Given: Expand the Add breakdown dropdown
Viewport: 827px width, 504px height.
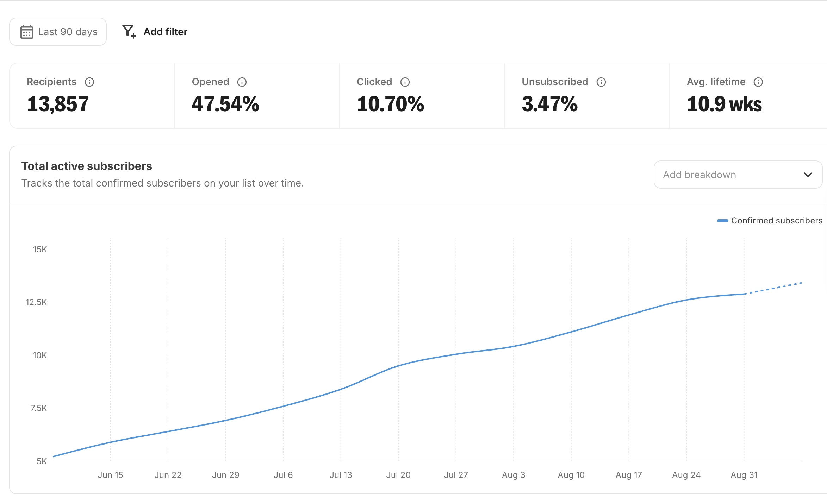Looking at the screenshot, I should point(738,175).
